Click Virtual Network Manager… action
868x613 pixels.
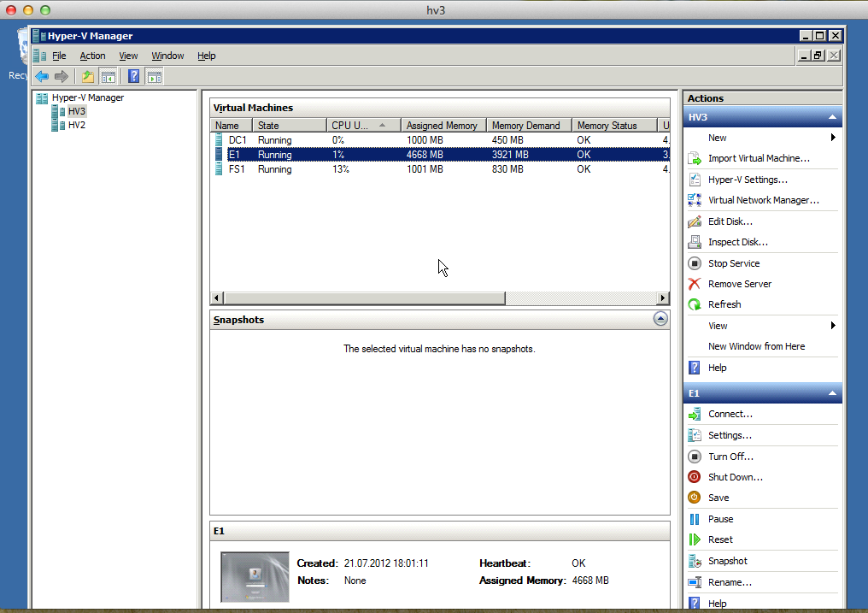(x=764, y=200)
